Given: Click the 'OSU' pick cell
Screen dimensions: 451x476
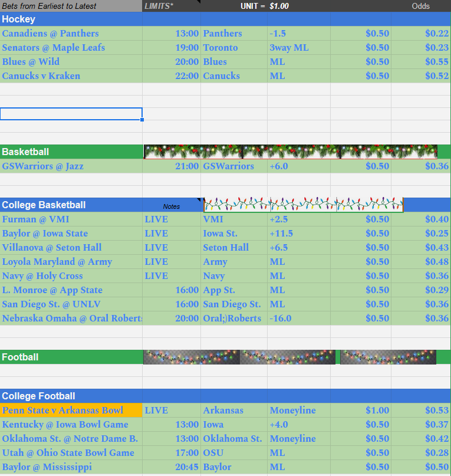Looking at the screenshot, I should [234, 452].
